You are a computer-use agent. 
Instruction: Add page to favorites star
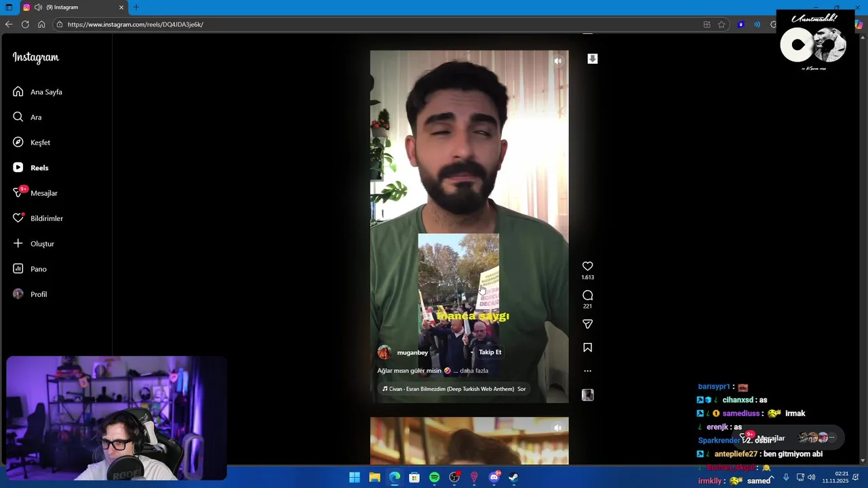[722, 24]
